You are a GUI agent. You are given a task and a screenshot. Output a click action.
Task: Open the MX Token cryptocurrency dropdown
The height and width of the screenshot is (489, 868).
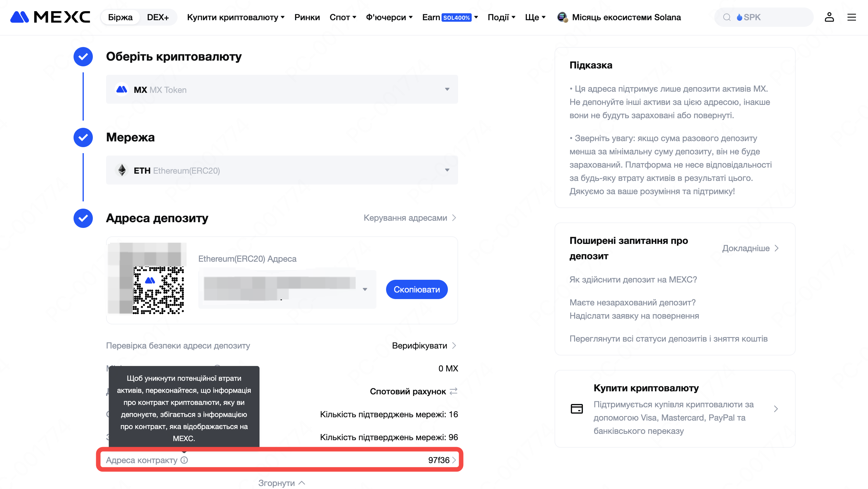[x=282, y=89]
